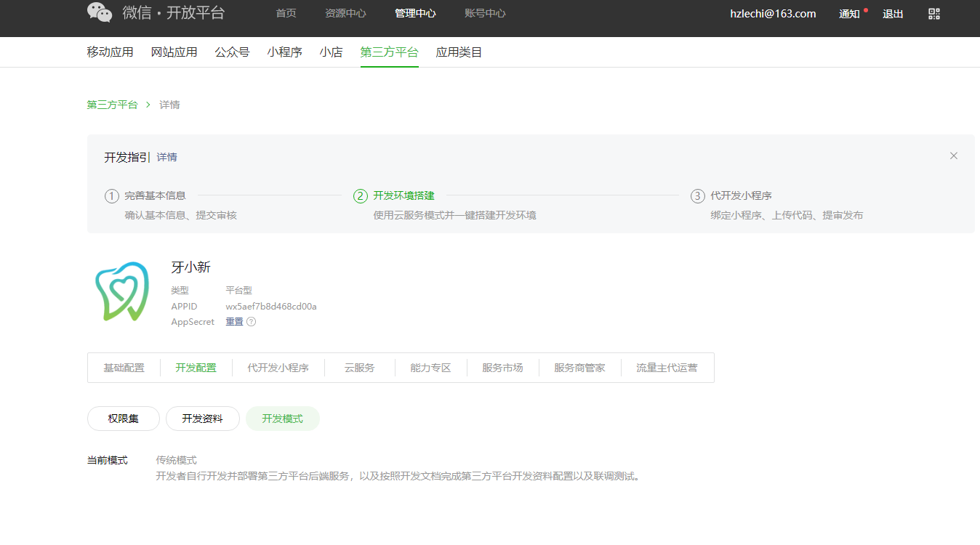
Task: Select 服务市场 section tab
Action: click(503, 368)
